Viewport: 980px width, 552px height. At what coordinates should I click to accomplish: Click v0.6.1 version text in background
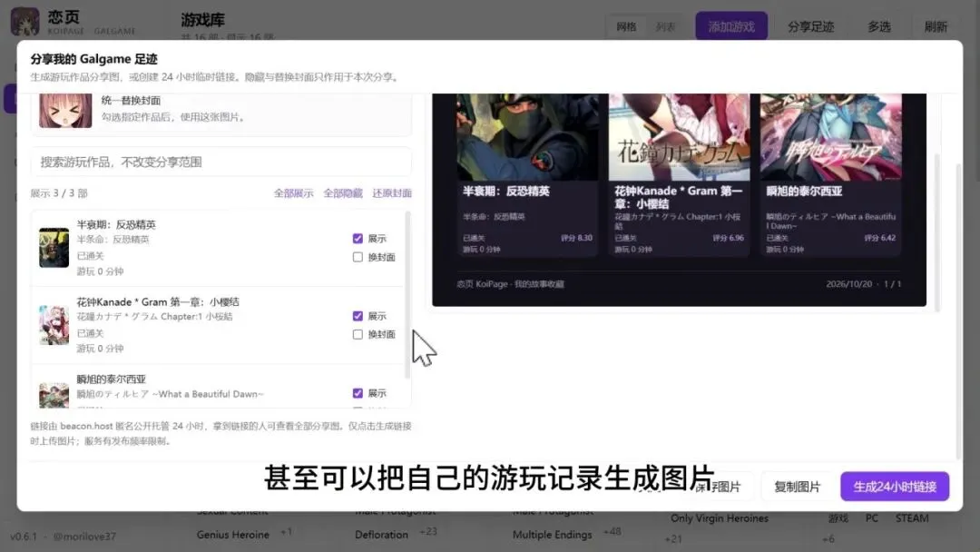(x=23, y=537)
